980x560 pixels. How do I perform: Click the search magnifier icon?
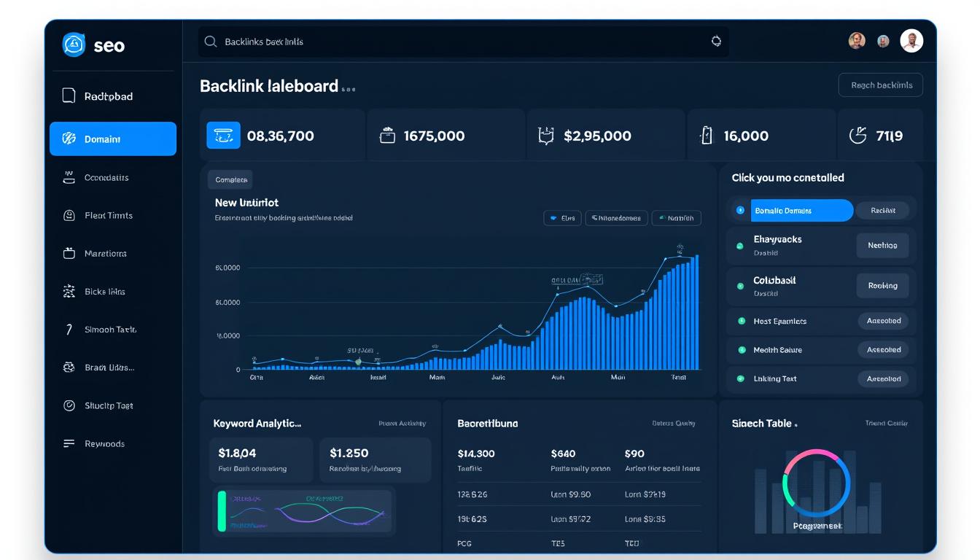[x=211, y=42]
